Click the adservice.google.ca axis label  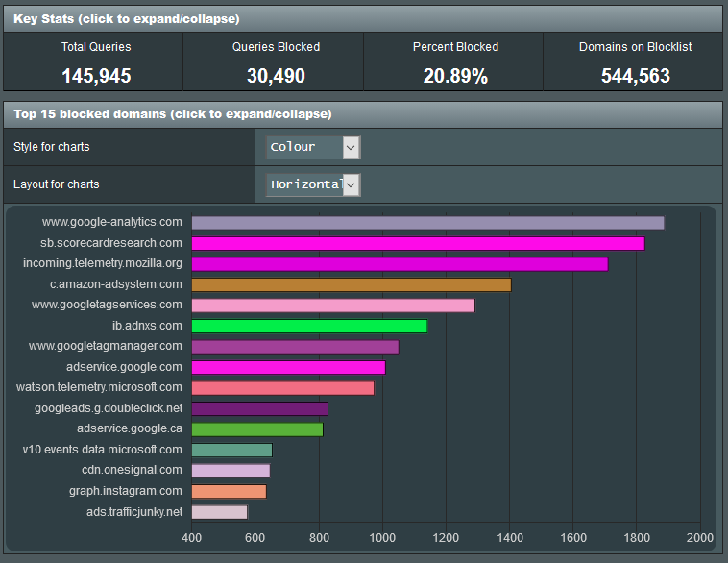pyautogui.click(x=130, y=428)
